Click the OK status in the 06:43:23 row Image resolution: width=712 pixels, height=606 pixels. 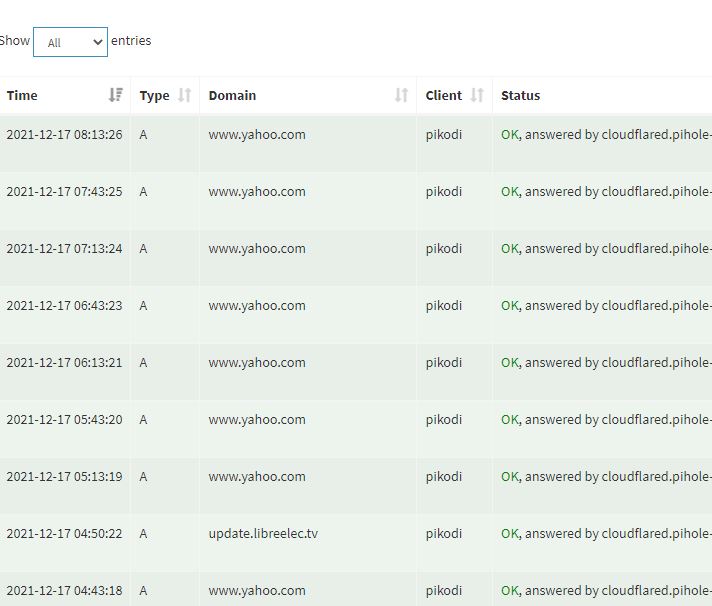coord(510,306)
